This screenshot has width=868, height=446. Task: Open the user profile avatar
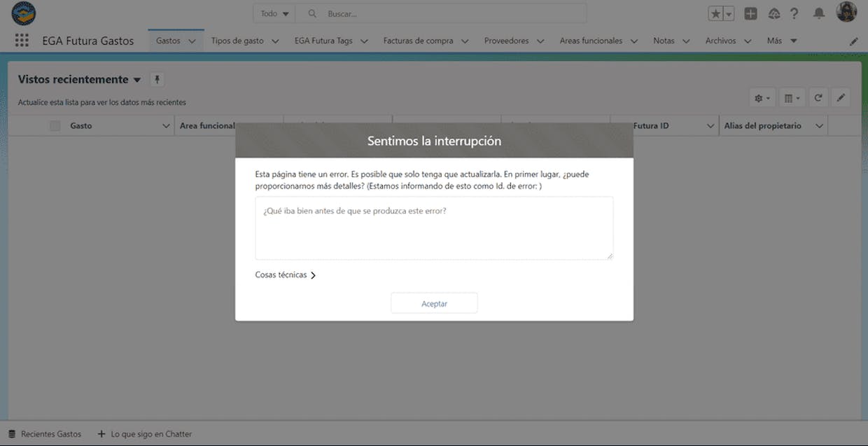coord(846,12)
